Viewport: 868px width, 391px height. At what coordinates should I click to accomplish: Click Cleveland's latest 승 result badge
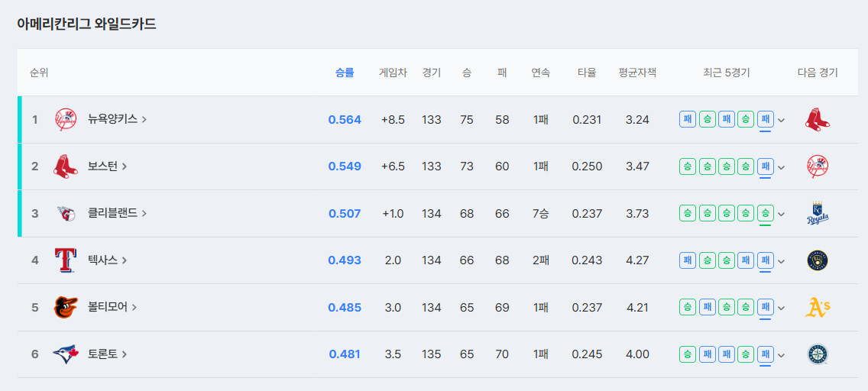coord(766,213)
